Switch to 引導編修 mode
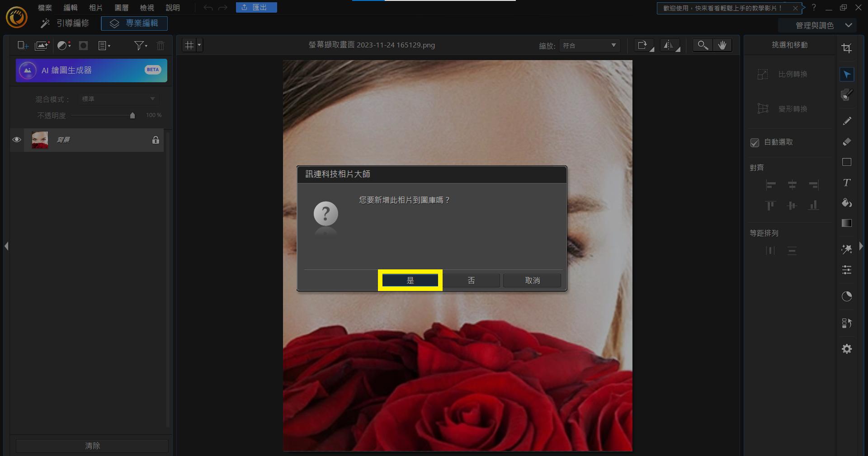The height and width of the screenshot is (456, 868). [x=73, y=24]
